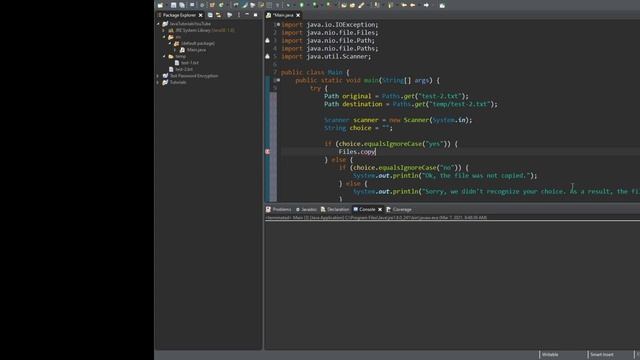The height and width of the screenshot is (360, 640).
Task: Click the Save toolbar icon
Action: click(173, 5)
